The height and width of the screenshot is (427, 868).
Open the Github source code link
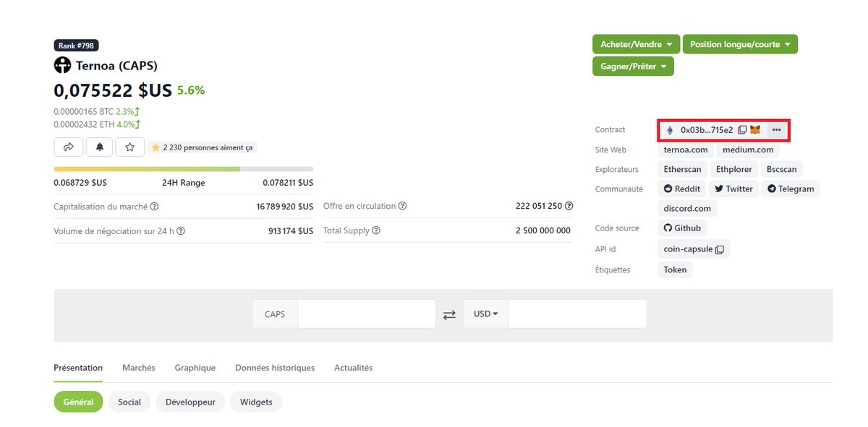[x=682, y=228]
